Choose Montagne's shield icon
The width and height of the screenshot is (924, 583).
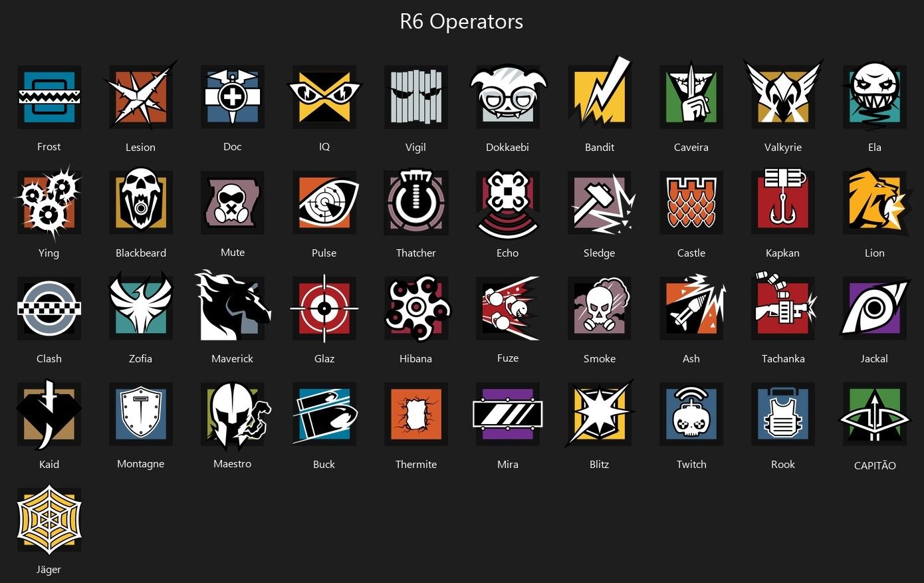[x=141, y=414]
